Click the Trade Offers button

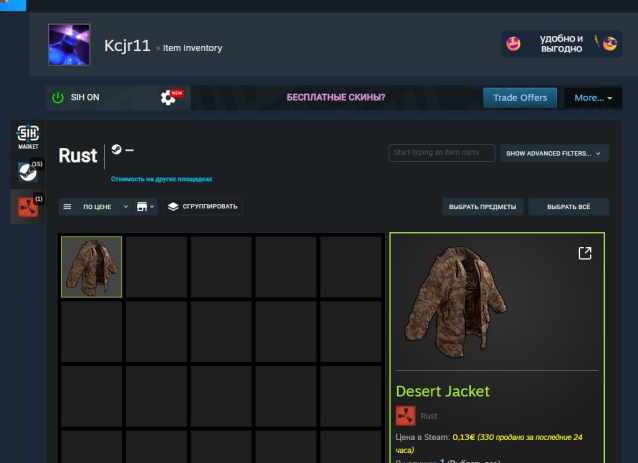(519, 98)
